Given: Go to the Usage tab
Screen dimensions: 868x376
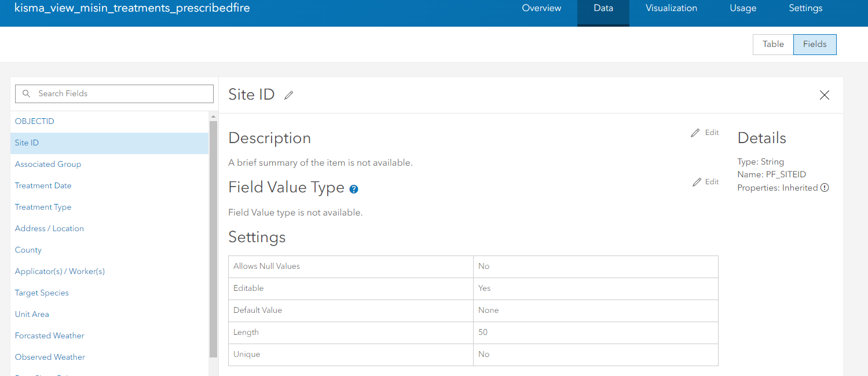Looking at the screenshot, I should pos(743,8).
